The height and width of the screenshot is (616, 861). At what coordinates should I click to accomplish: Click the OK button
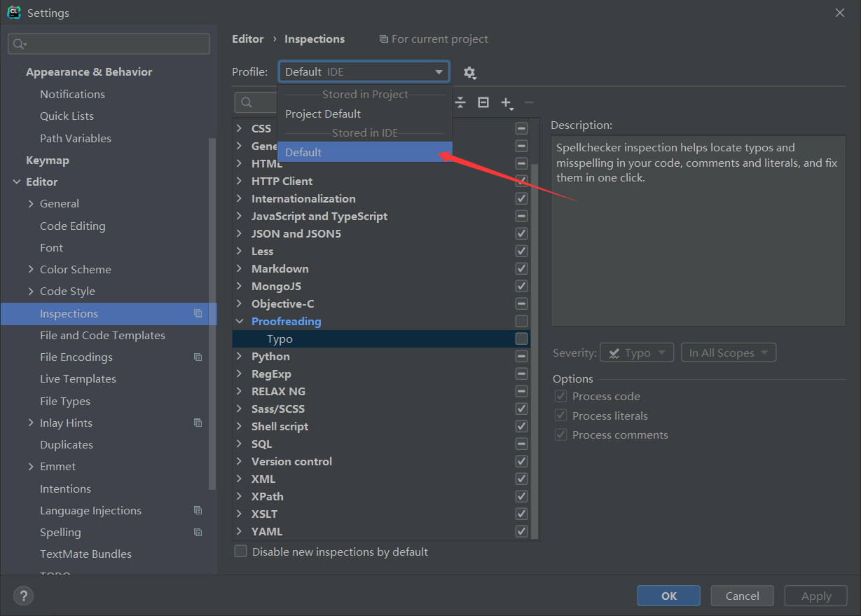click(x=668, y=596)
